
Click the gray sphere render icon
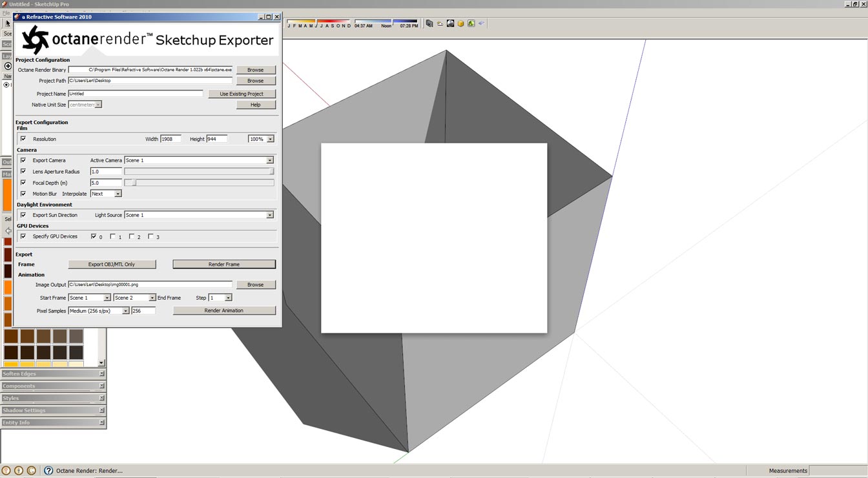tap(450, 23)
